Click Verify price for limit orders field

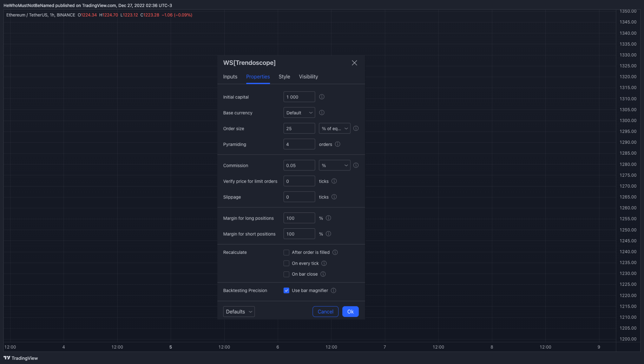(299, 181)
